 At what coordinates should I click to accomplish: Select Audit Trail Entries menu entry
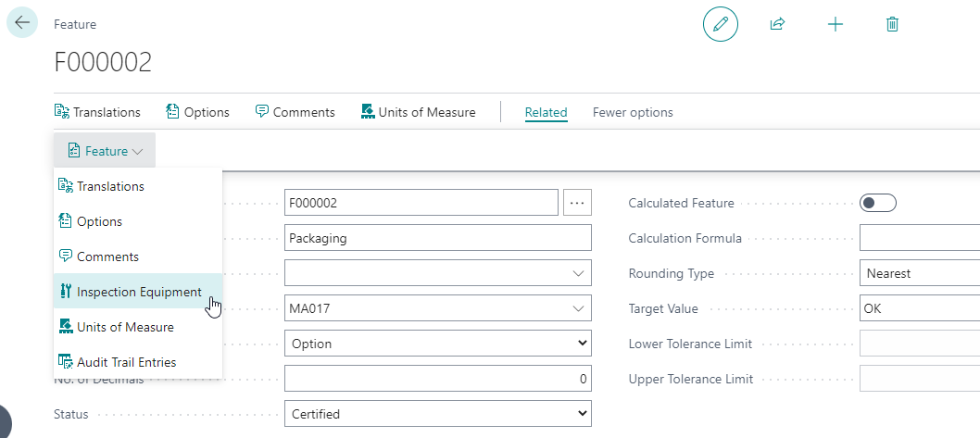pos(137,362)
